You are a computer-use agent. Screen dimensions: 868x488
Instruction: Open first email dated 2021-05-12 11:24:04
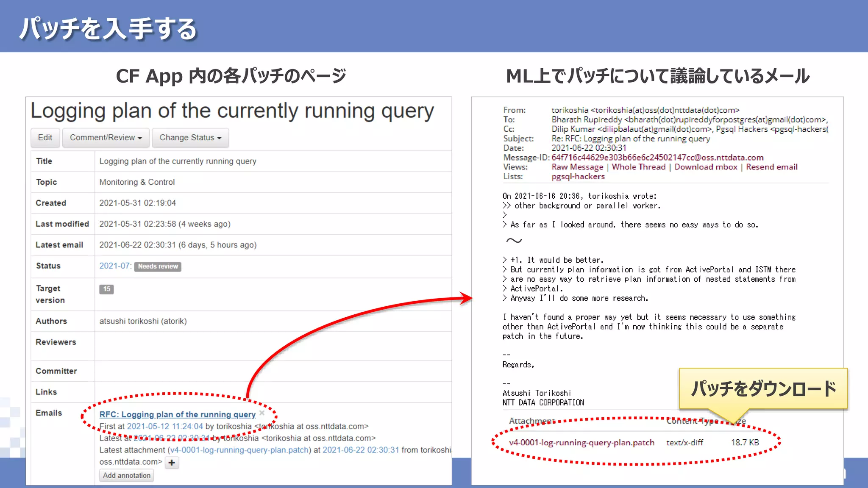tap(165, 426)
